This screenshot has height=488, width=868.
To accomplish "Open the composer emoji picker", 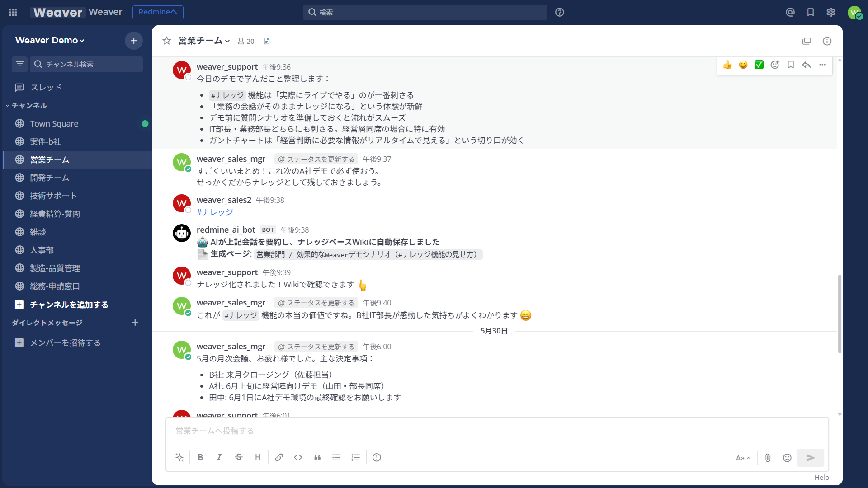I will 787,458.
